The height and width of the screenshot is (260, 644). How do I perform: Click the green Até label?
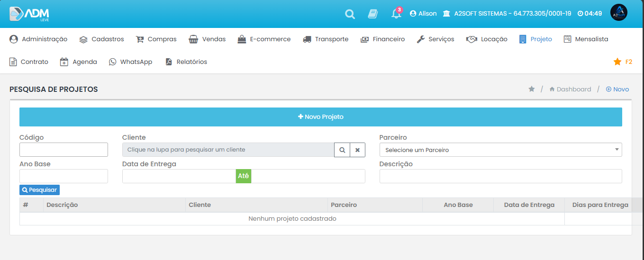click(244, 176)
